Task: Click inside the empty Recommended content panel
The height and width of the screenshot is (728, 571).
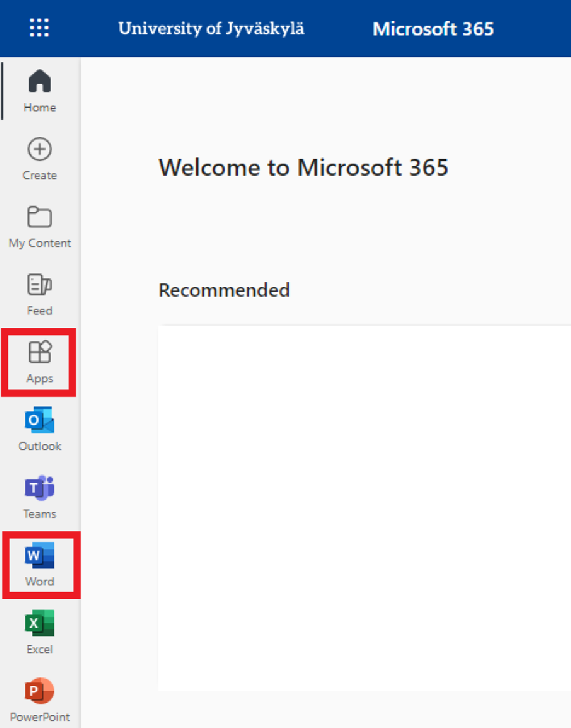Action: tap(363, 508)
